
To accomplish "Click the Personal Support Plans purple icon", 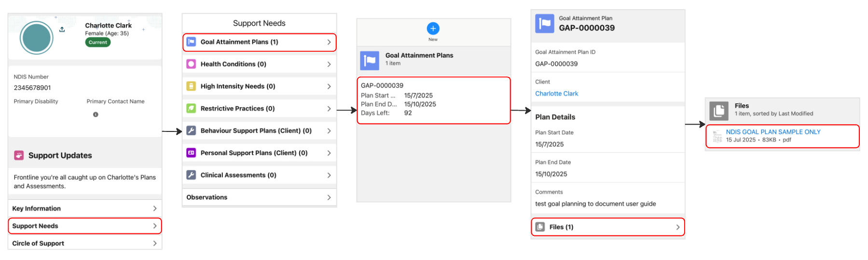I will pos(191,153).
